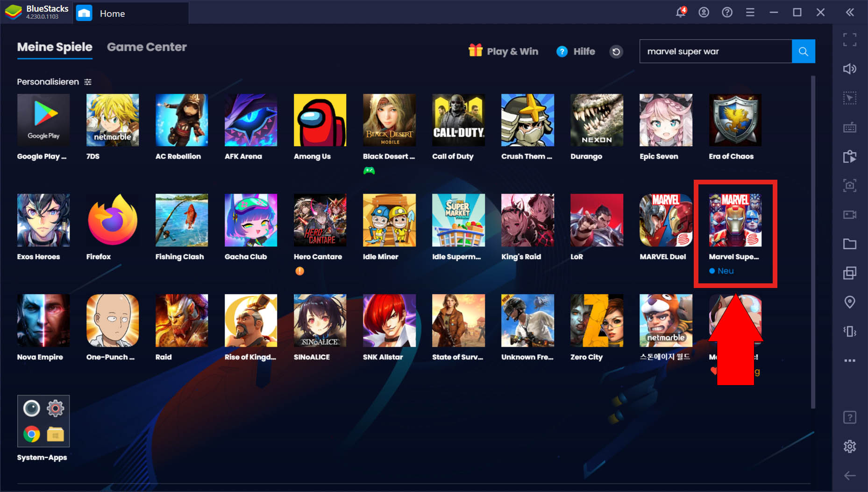Launch Marvel Super War game
Image resolution: width=868 pixels, height=492 pixels.
(735, 220)
